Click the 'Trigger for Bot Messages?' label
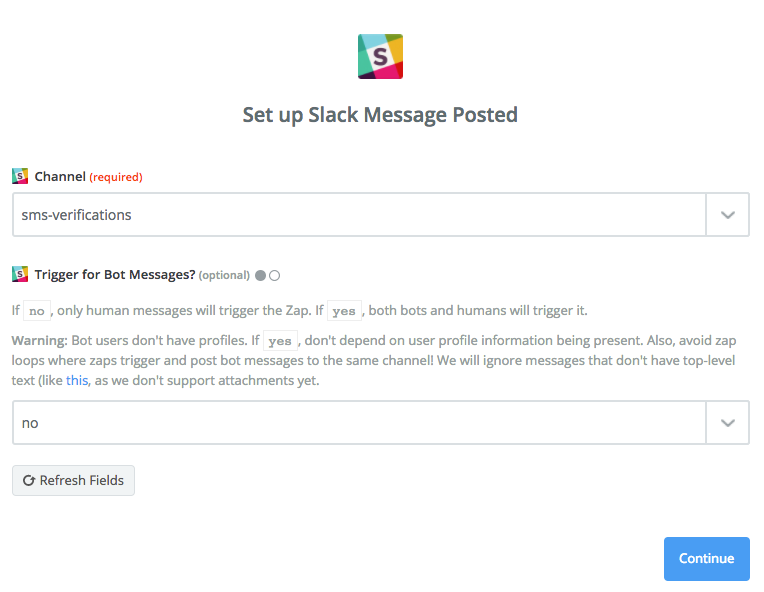Screen dimensions: 764x592 115,275
